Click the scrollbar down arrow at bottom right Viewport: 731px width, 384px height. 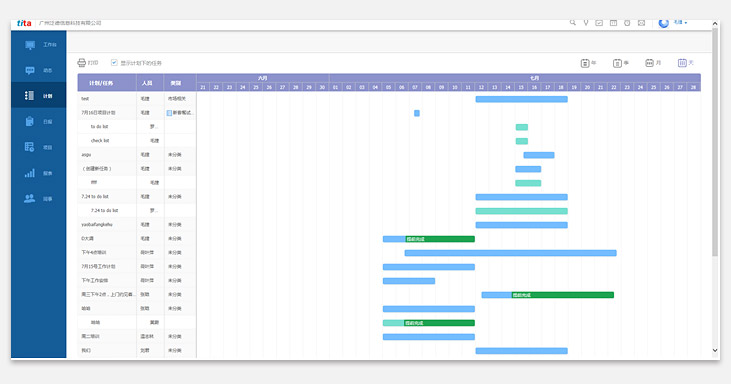[715, 350]
